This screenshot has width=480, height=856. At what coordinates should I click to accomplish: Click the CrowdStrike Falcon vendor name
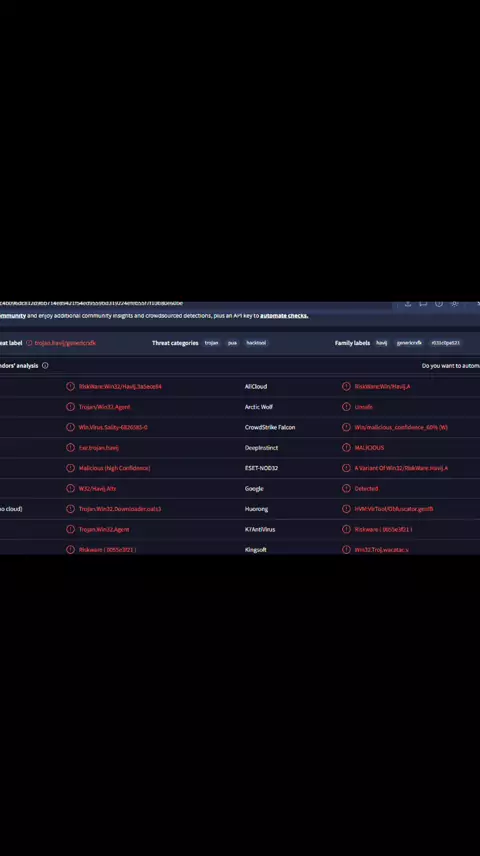point(270,427)
